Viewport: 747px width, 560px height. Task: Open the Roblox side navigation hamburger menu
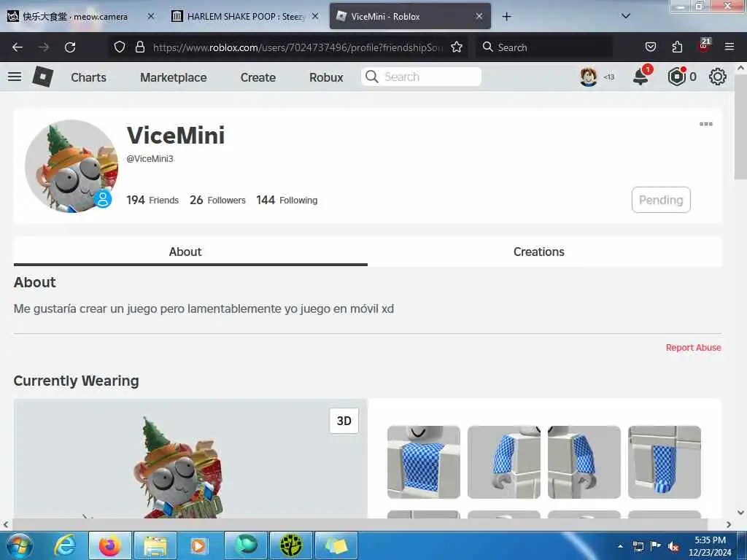click(15, 77)
